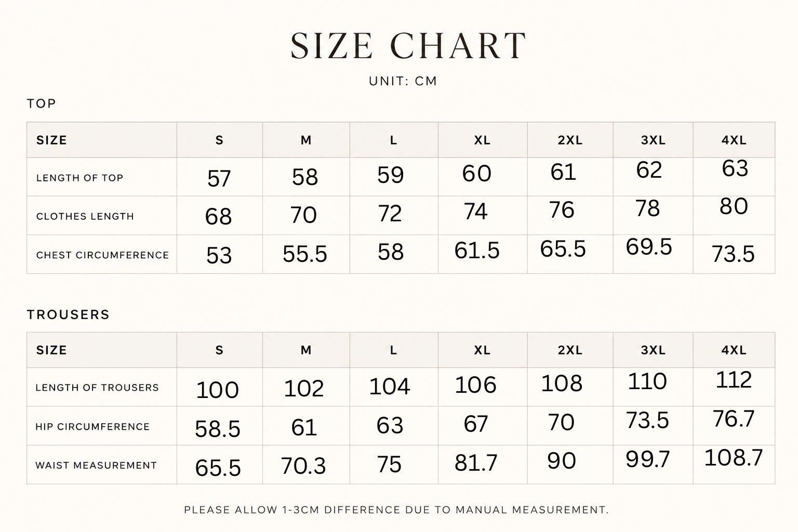
Task: Click the 100 trousers length value
Action: 218,390
